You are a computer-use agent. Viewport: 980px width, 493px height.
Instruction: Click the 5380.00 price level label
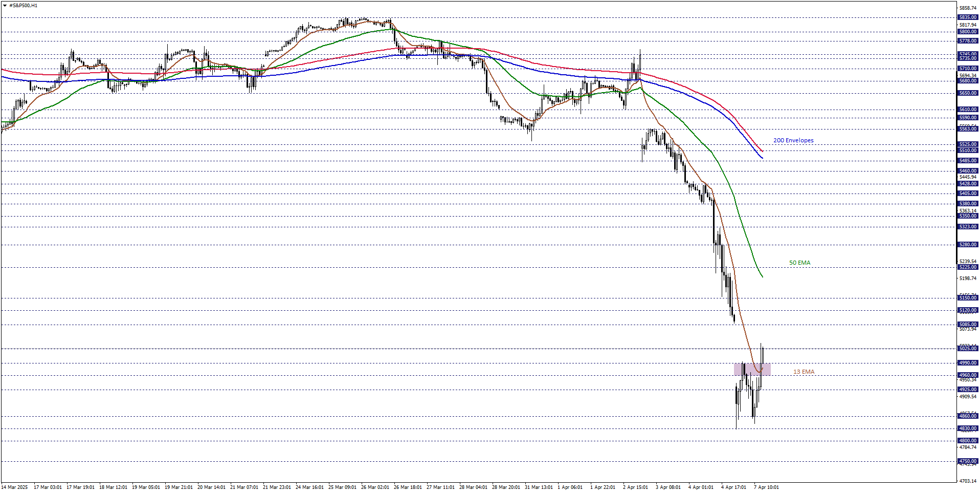[x=968, y=204]
